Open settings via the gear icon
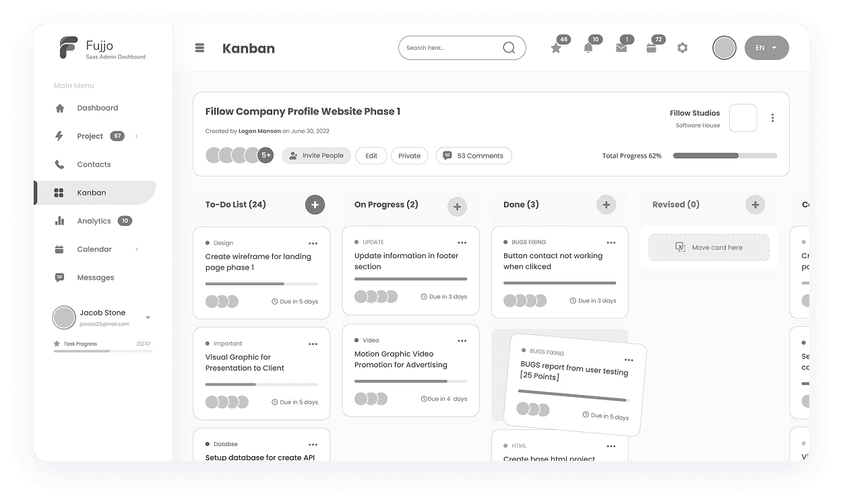This screenshot has width=843, height=504. [683, 47]
